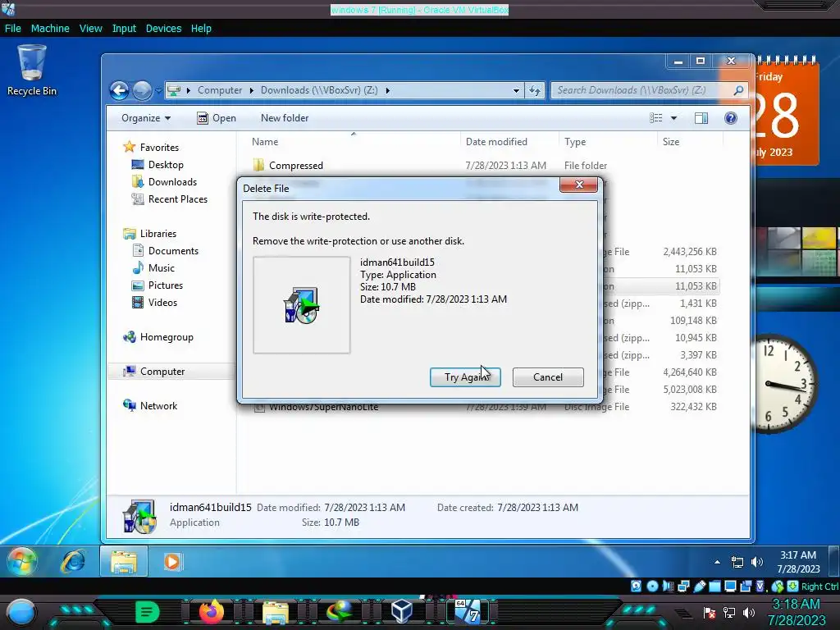The width and height of the screenshot is (840, 630).
Task: Expand the address bar history dropdown
Action: pyautogui.click(x=516, y=90)
